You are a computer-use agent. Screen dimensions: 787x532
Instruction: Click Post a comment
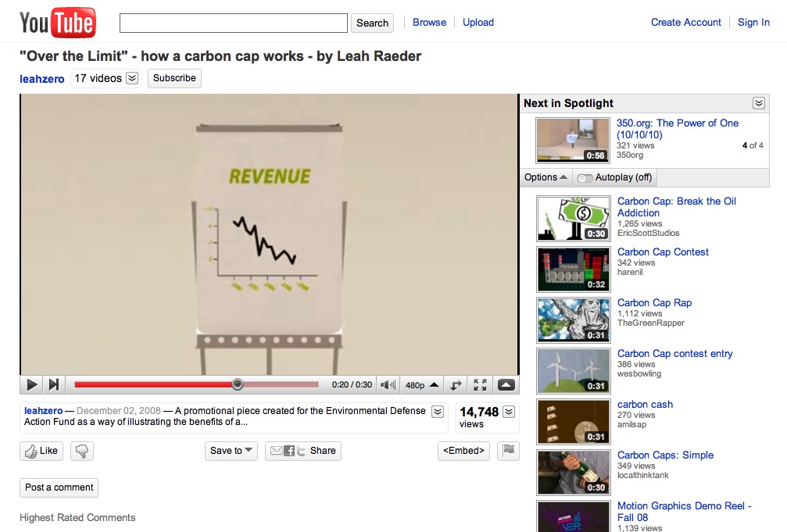pos(59,487)
